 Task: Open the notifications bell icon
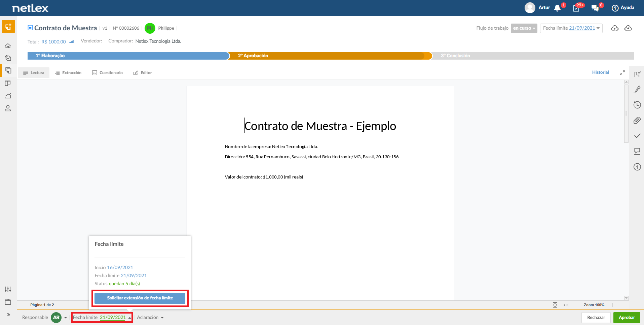point(557,8)
